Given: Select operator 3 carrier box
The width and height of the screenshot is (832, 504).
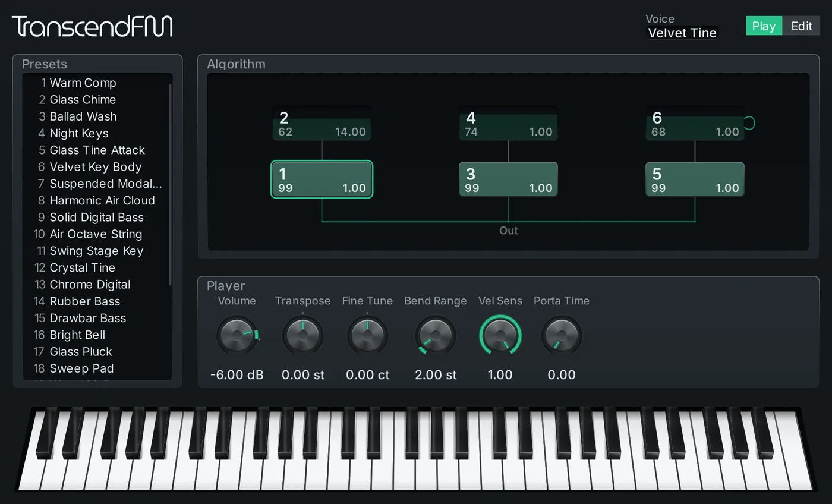Looking at the screenshot, I should (508, 179).
